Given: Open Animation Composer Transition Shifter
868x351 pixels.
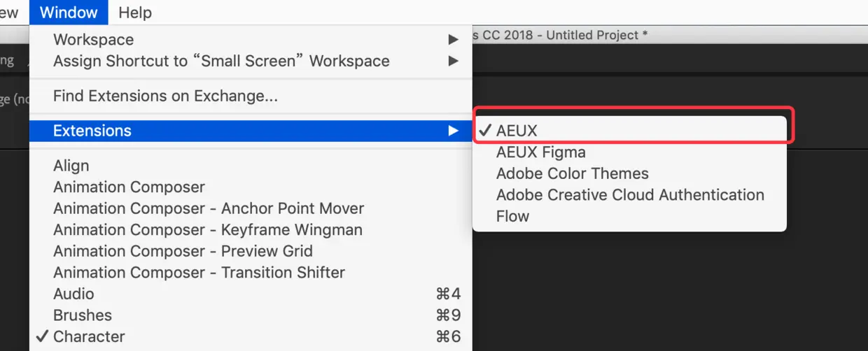Looking at the screenshot, I should [x=199, y=272].
